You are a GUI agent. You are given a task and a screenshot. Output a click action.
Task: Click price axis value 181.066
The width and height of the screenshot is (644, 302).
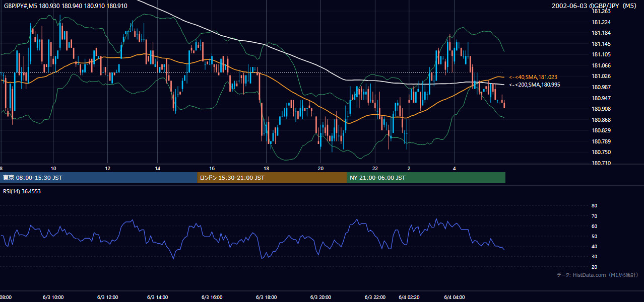(601, 65)
